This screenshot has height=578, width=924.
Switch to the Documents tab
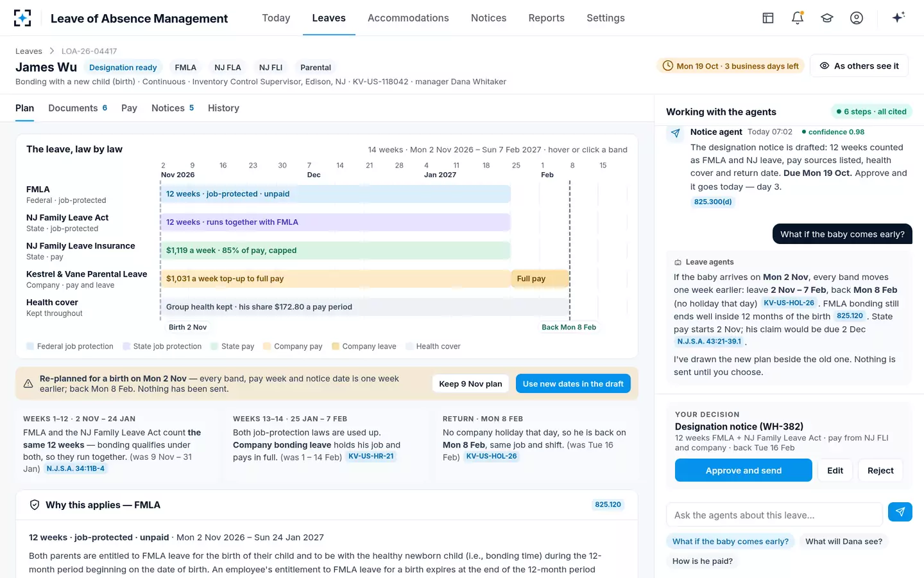click(x=78, y=108)
